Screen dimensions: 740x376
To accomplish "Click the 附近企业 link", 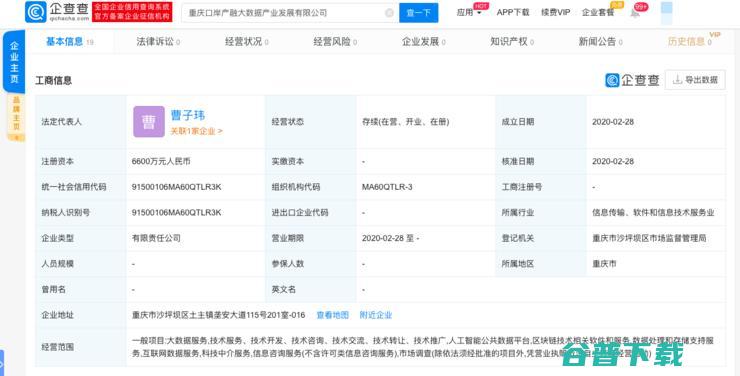I will pos(376,315).
